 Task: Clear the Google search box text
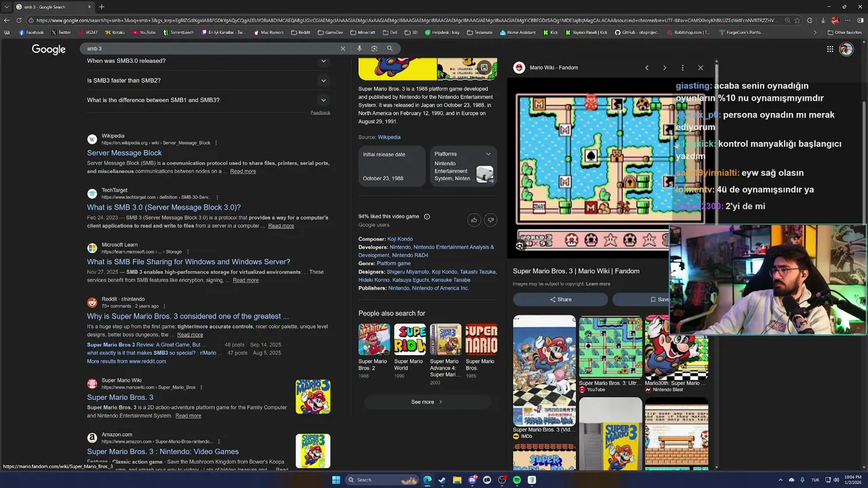342,49
